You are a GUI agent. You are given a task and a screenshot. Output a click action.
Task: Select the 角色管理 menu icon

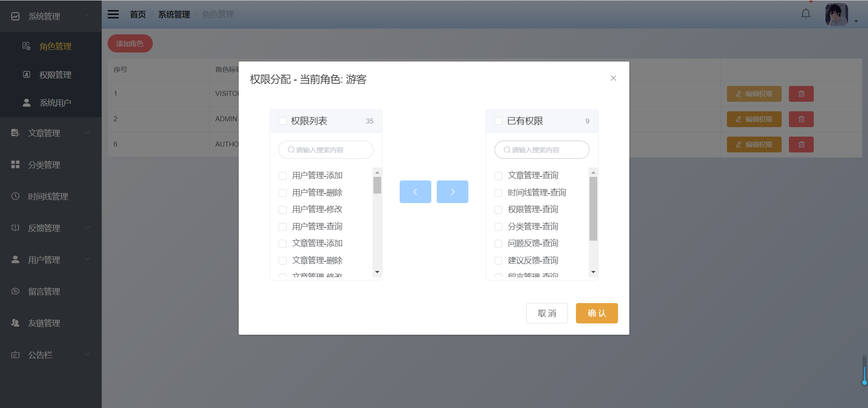click(26, 46)
